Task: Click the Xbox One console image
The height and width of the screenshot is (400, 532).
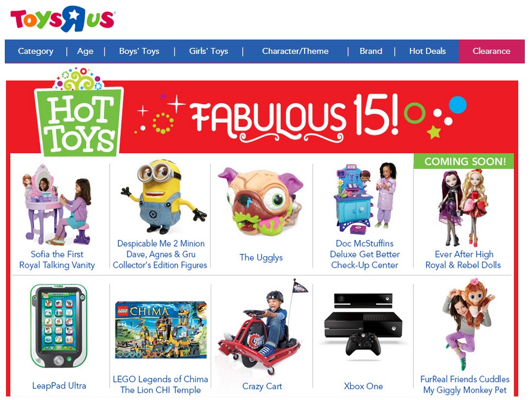Action: point(363,326)
